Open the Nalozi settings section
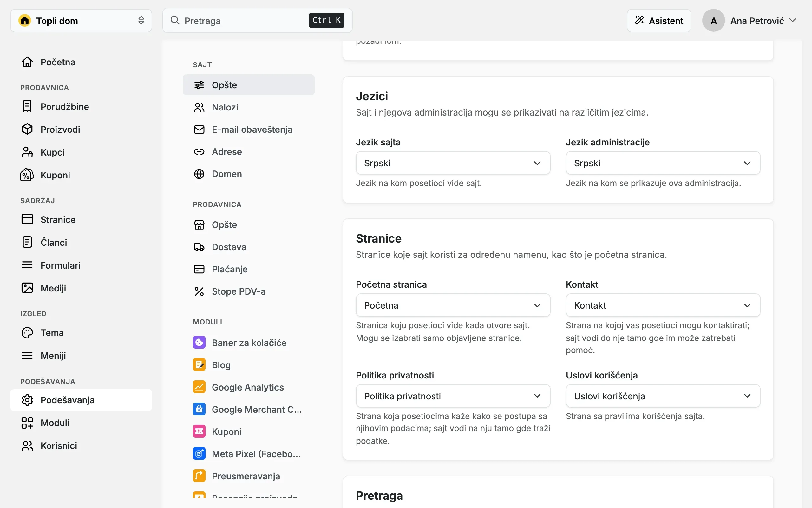This screenshot has height=508, width=812. [248, 107]
